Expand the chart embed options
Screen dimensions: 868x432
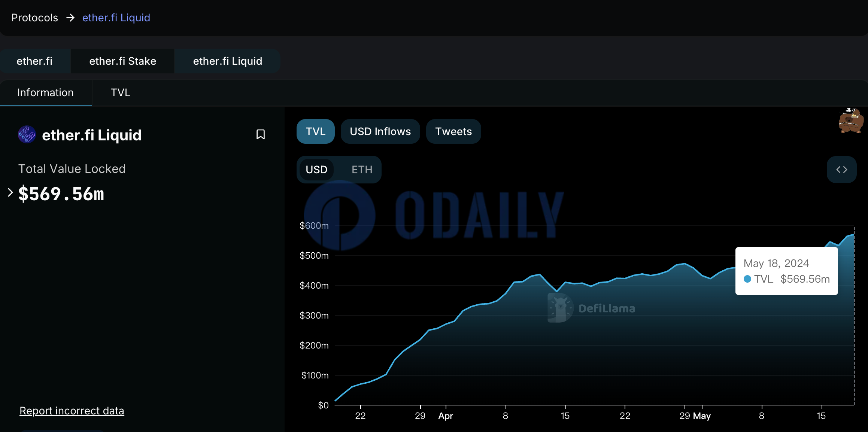pos(844,169)
